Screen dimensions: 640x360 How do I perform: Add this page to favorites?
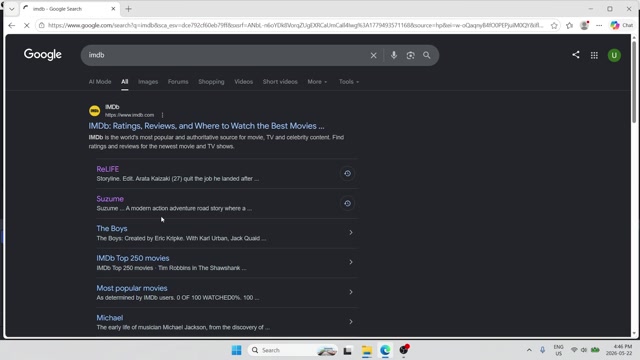pos(554,25)
